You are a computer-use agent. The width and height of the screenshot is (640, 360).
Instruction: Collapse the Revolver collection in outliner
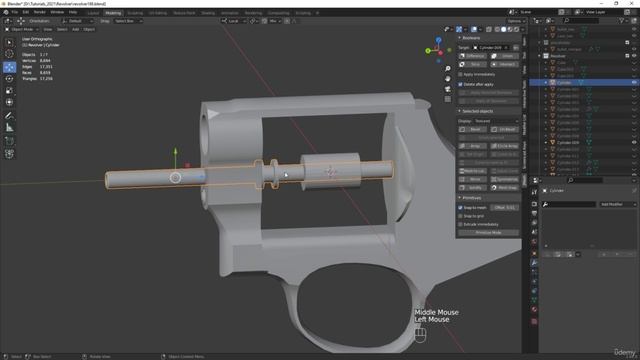(x=539, y=56)
